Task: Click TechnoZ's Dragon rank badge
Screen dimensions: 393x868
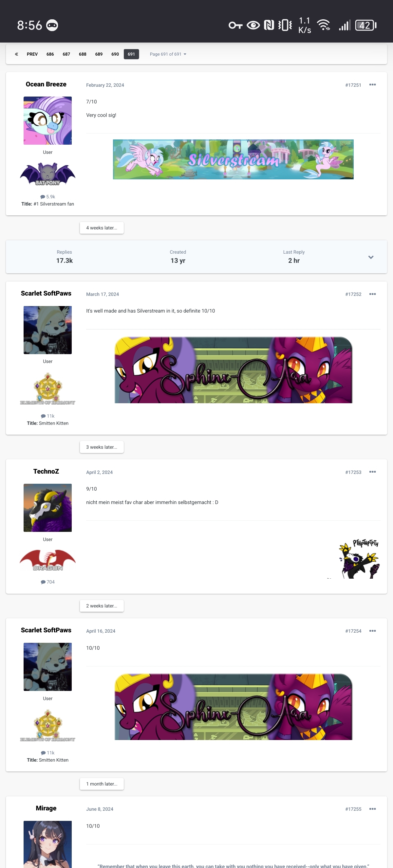Action: [47, 560]
